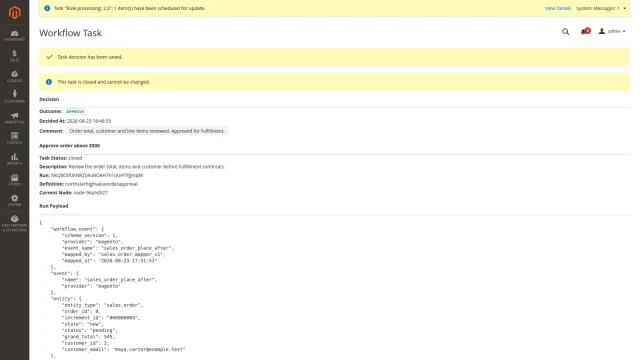Click the Description text about reviewing order
The image size is (640, 360).
pos(147,167)
